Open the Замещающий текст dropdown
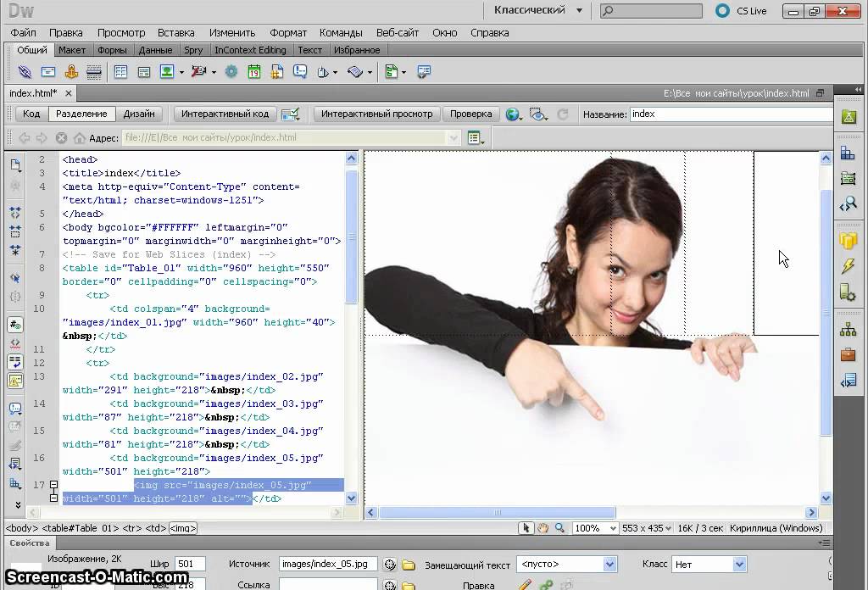868x590 pixels. click(x=609, y=565)
